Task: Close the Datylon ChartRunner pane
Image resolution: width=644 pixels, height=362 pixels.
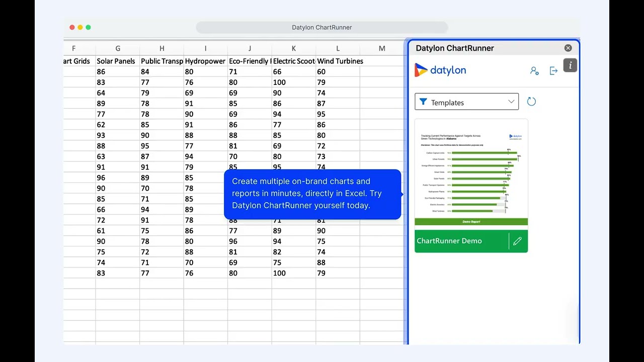Action: (x=568, y=48)
